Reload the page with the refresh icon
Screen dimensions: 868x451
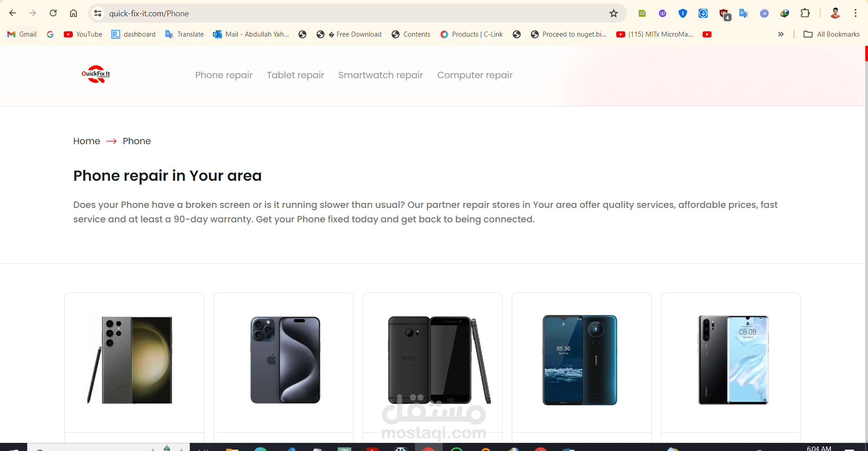coord(53,13)
